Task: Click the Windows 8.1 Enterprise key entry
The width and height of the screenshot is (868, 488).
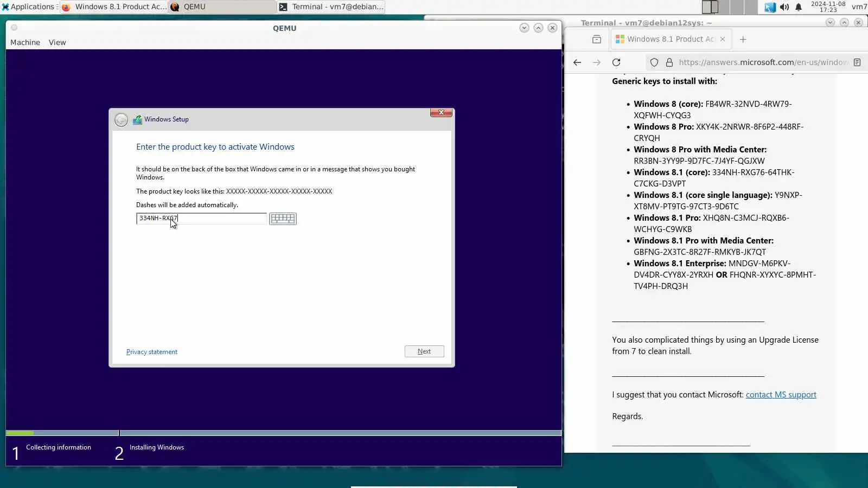Action: (725, 275)
